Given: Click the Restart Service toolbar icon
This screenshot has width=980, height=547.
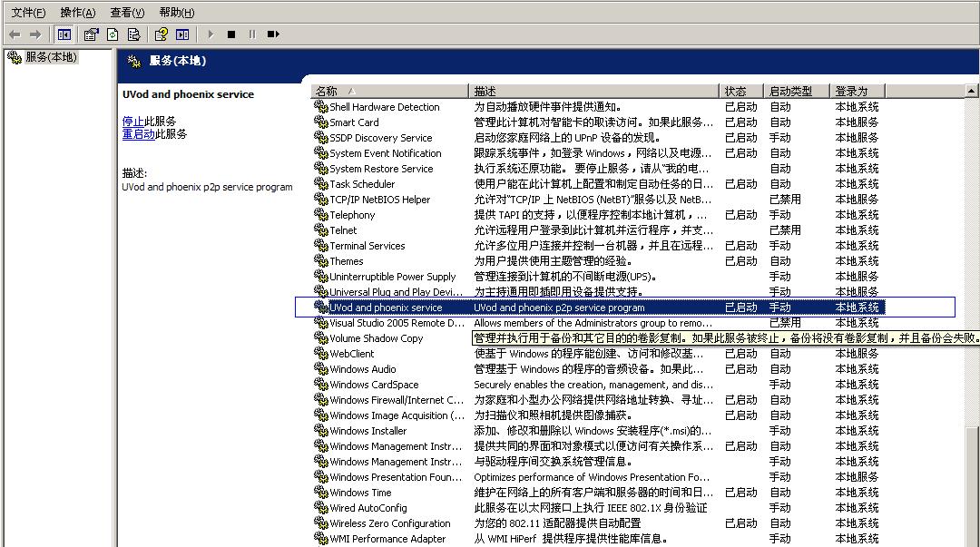Looking at the screenshot, I should 273,34.
